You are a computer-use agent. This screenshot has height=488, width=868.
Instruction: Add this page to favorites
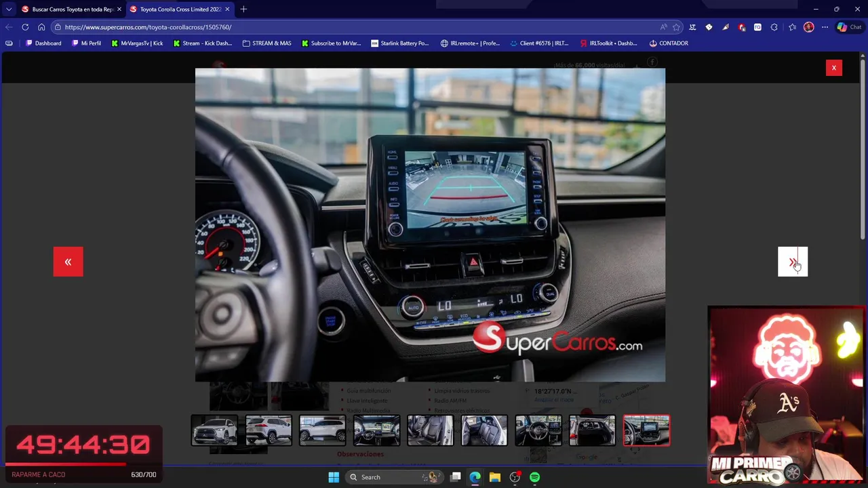click(676, 27)
